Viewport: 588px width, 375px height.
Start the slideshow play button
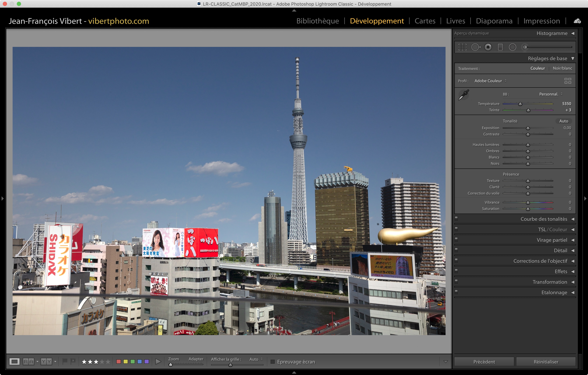coord(158,362)
